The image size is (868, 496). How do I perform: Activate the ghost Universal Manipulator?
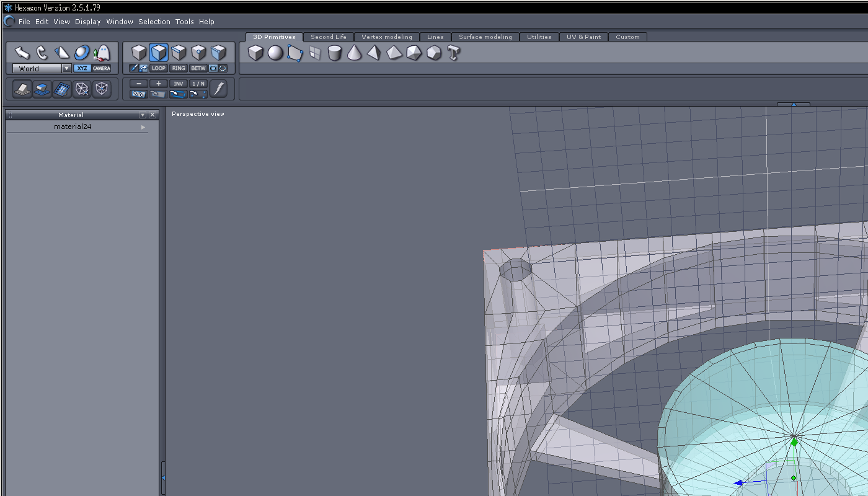(101, 53)
